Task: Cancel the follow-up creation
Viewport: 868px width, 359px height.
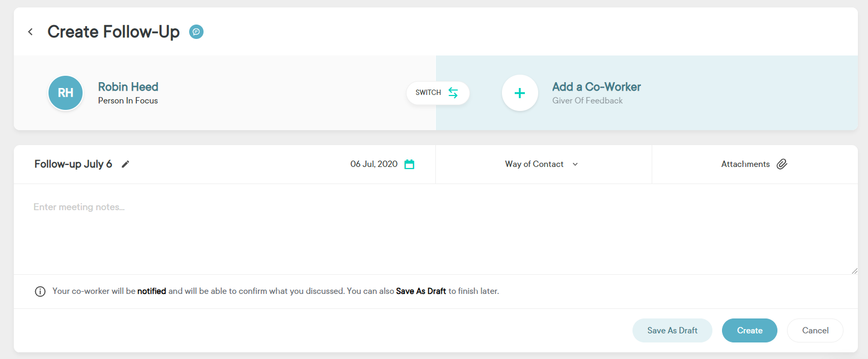Action: [815, 331]
